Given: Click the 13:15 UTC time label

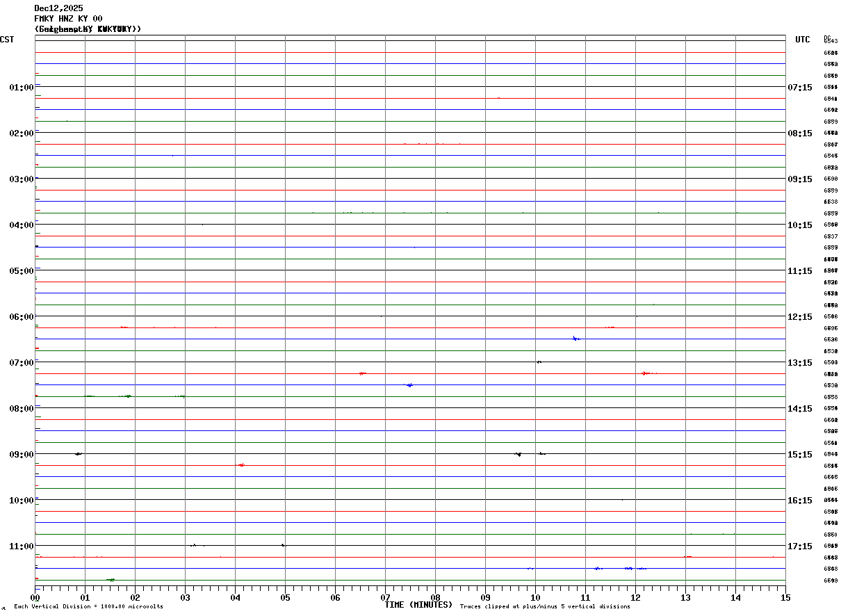Looking at the screenshot, I should point(800,363).
